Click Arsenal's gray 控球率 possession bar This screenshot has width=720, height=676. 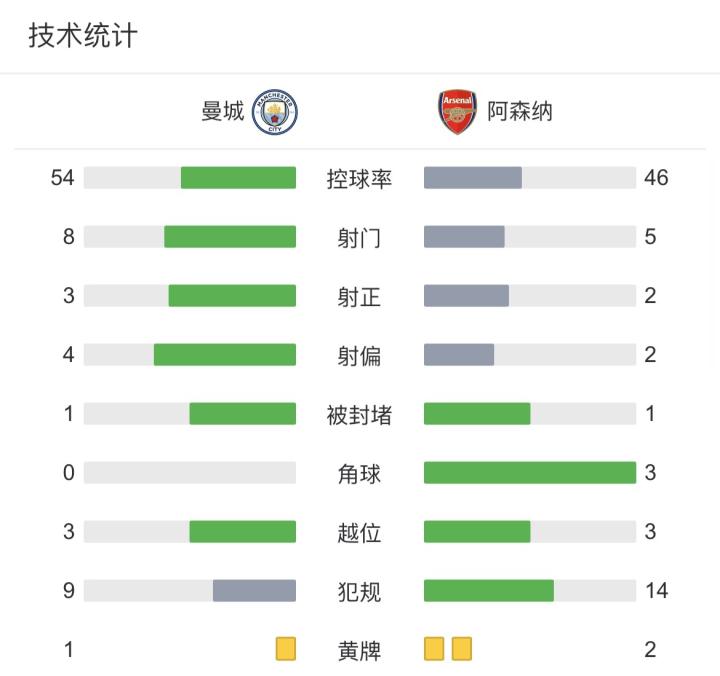pos(473,178)
